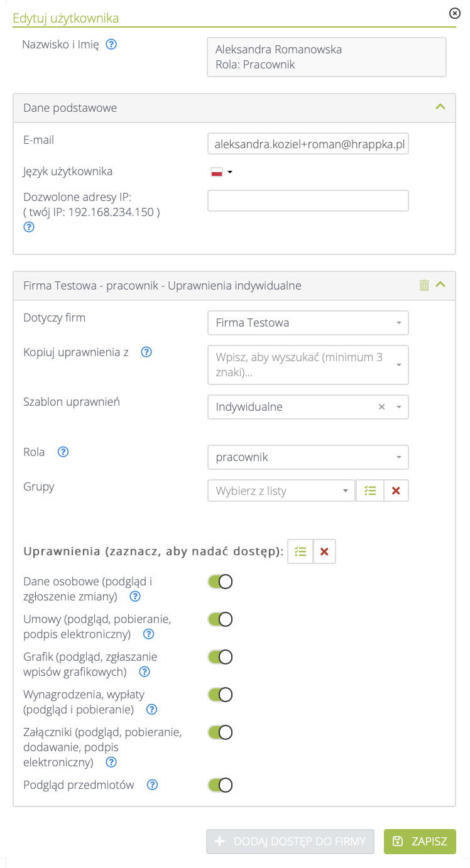Click DODAJ DOSTĘP DO FIRMY button
470x868 pixels.
[x=290, y=842]
